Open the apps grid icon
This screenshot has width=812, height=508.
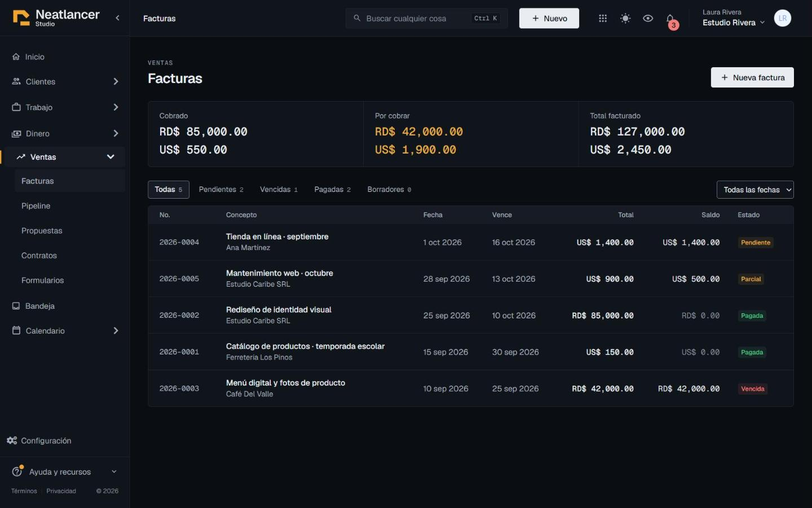(603, 19)
